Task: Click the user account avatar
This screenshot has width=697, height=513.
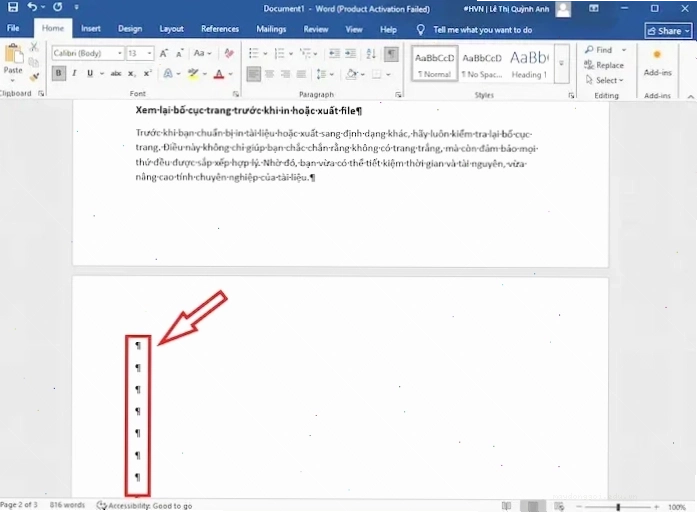Action: [x=563, y=9]
